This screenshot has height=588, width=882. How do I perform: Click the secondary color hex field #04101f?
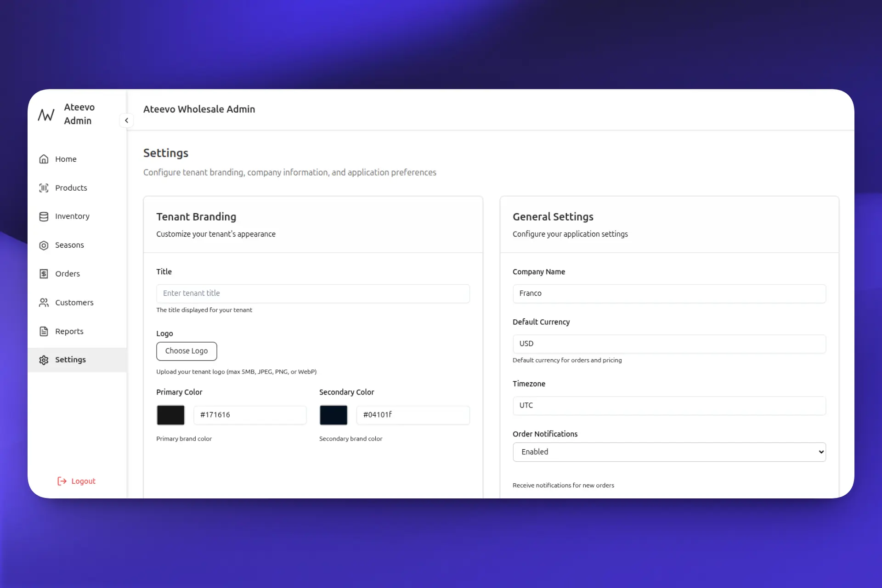(x=413, y=415)
